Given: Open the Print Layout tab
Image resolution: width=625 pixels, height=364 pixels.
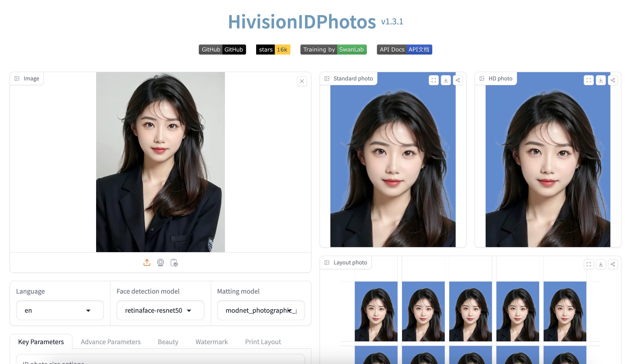Looking at the screenshot, I should click(x=263, y=342).
